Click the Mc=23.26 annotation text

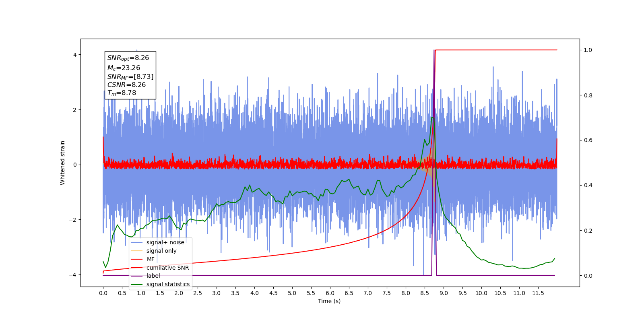124,68
